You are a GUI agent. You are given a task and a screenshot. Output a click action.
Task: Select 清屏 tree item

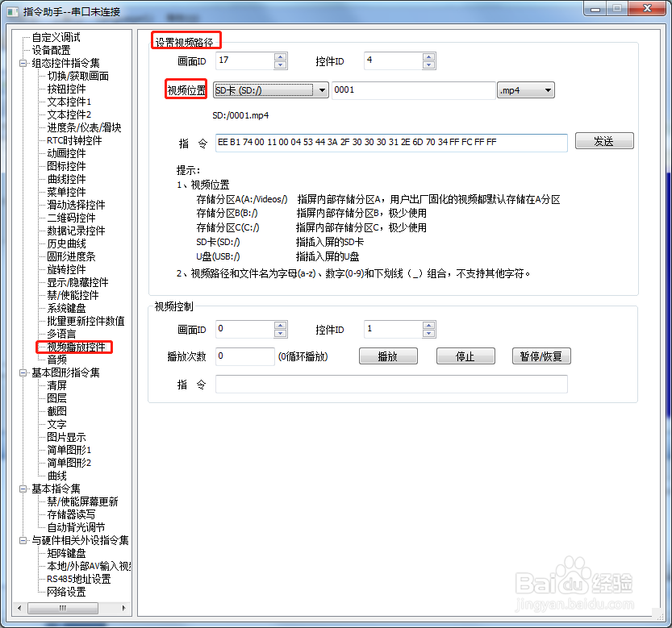56,386
